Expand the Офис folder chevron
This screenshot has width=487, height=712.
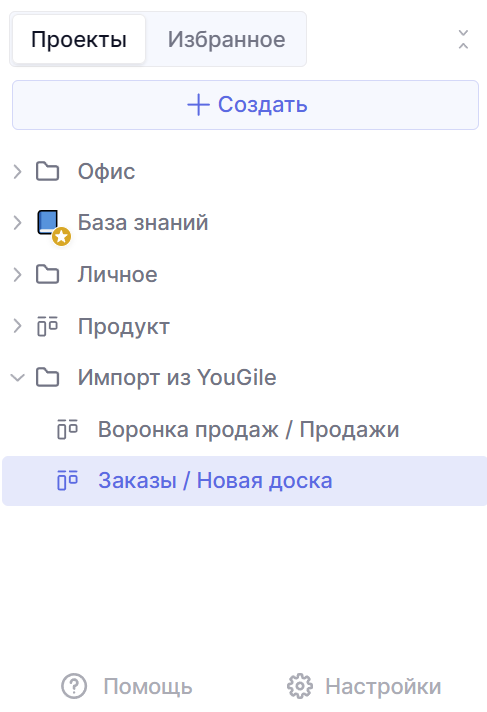pyautogui.click(x=17, y=172)
